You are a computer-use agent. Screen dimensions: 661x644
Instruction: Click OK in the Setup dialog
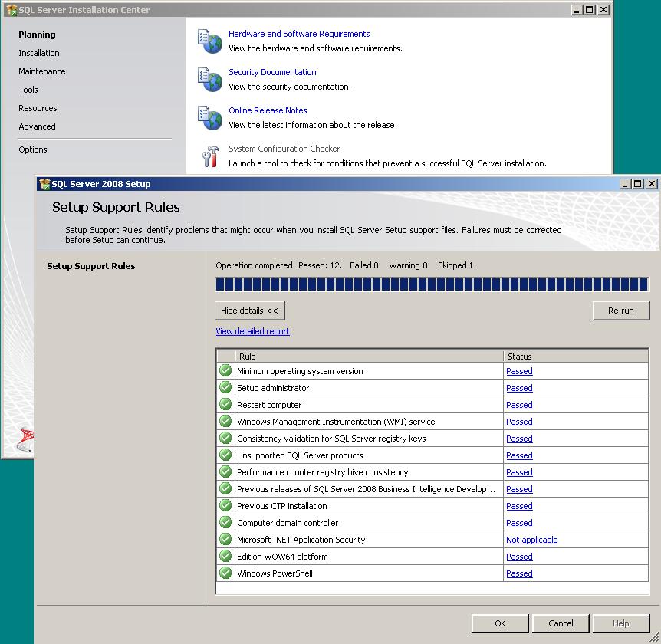(500, 623)
